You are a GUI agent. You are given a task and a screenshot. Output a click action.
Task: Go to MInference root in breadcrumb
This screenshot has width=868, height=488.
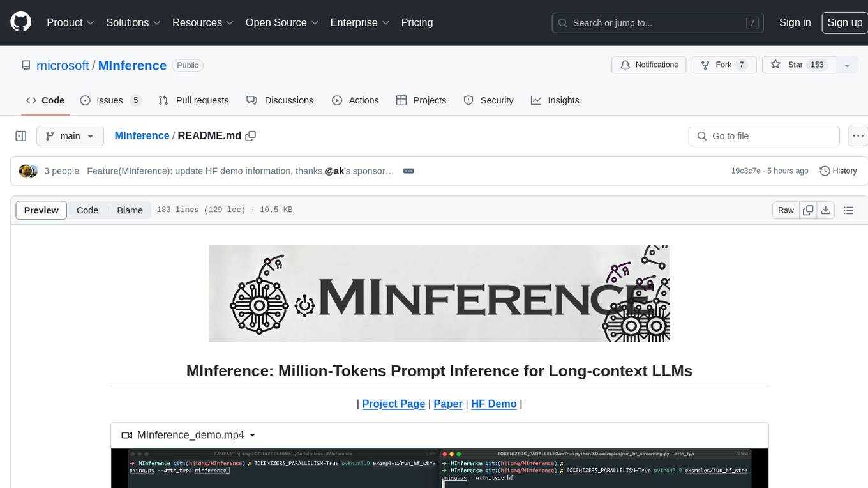(142, 136)
